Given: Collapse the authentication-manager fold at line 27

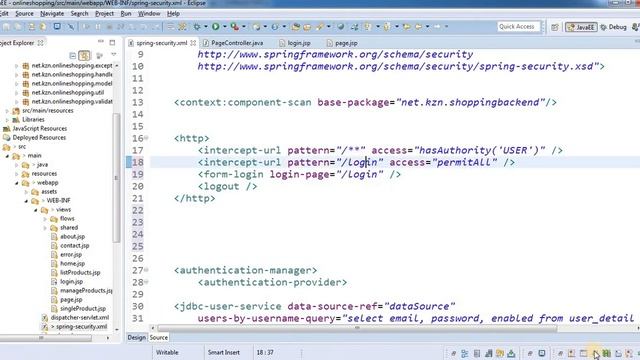Looking at the screenshot, I should tap(146, 270).
